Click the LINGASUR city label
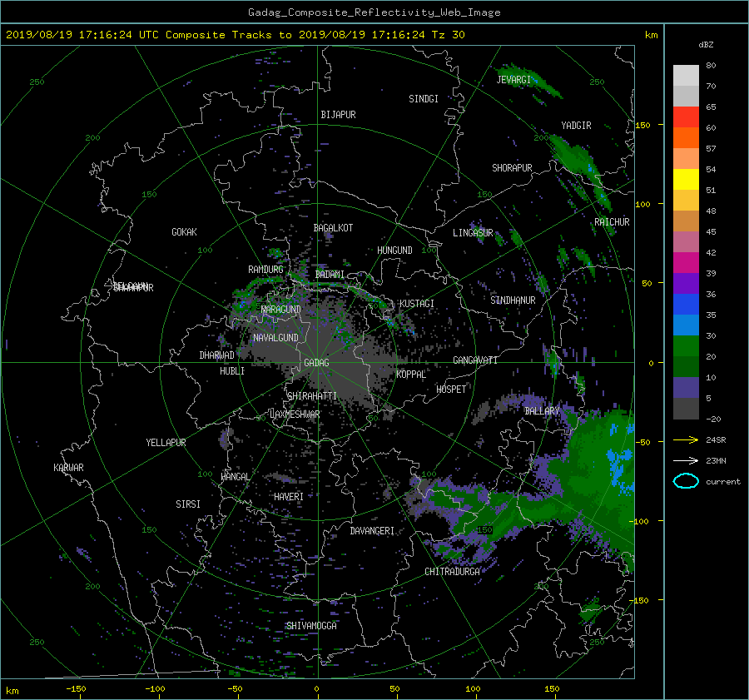 pos(473,233)
